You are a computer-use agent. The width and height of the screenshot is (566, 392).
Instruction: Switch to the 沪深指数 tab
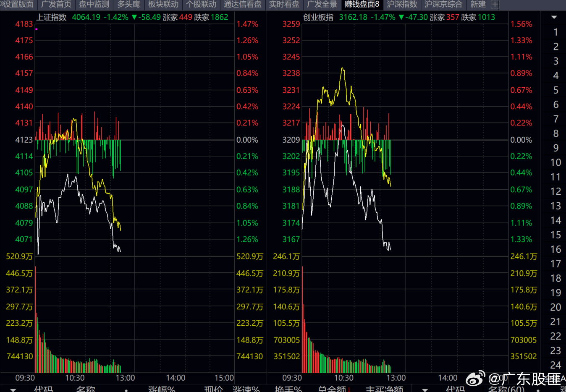pyautogui.click(x=402, y=5)
